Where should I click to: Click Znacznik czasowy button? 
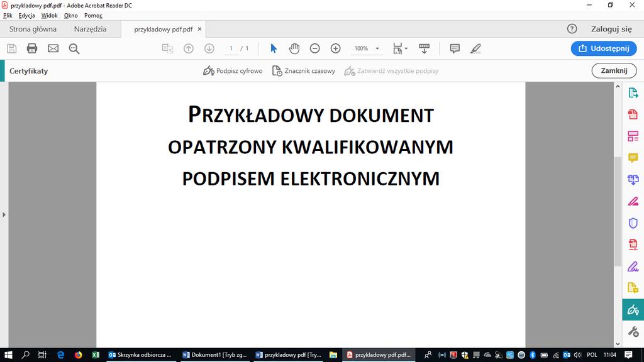(x=304, y=71)
